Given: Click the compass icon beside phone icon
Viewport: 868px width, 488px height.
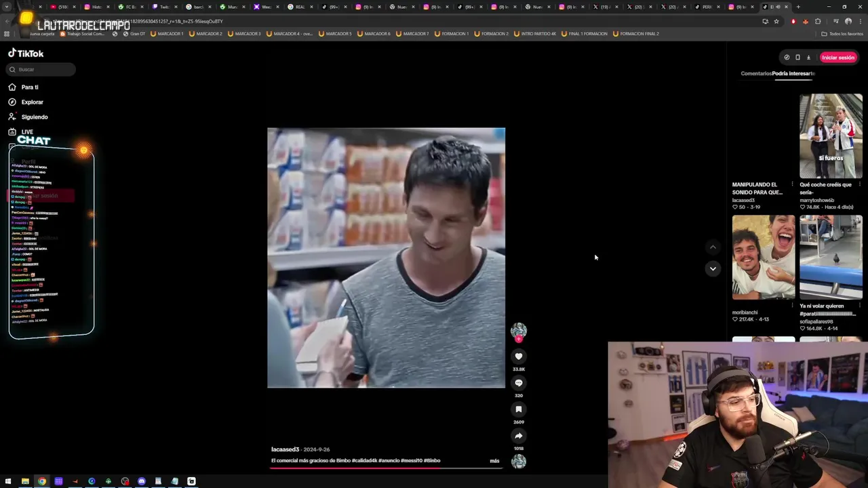Looking at the screenshot, I should pos(787,58).
